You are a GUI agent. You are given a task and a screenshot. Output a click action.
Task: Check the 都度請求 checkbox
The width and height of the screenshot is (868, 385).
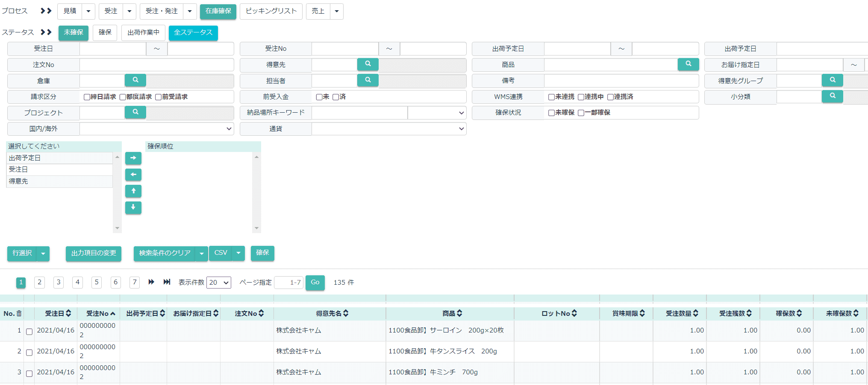coord(123,97)
